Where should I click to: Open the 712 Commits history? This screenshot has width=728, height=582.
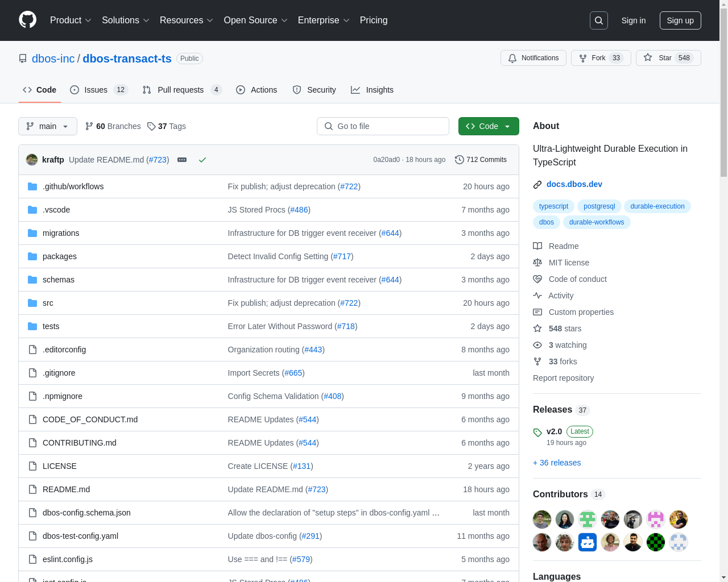pyautogui.click(x=481, y=160)
